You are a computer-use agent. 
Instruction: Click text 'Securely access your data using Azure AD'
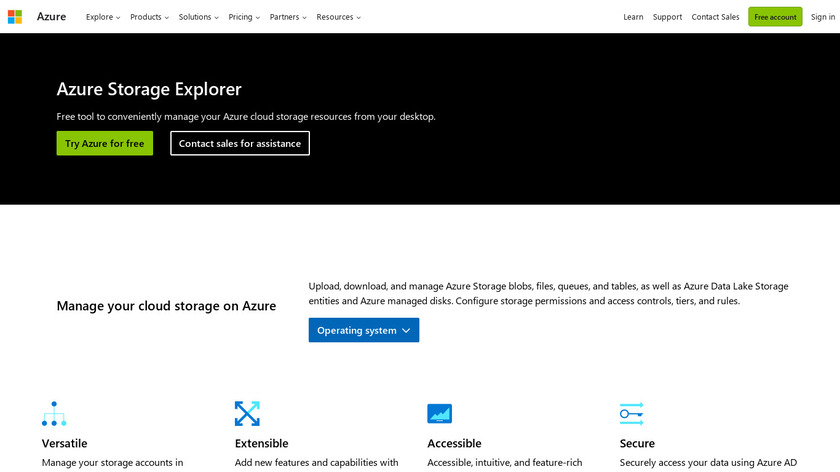[x=708, y=462]
